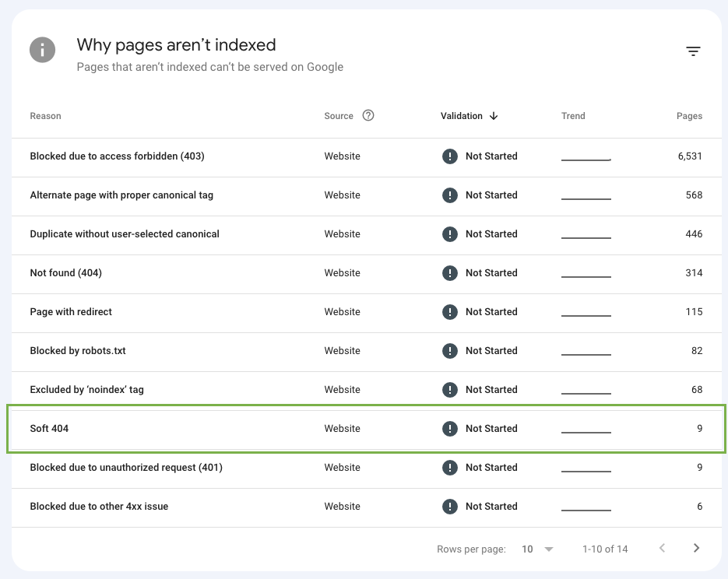This screenshot has width=728, height=579.
Task: Open the filter rows icon
Action: tap(693, 51)
